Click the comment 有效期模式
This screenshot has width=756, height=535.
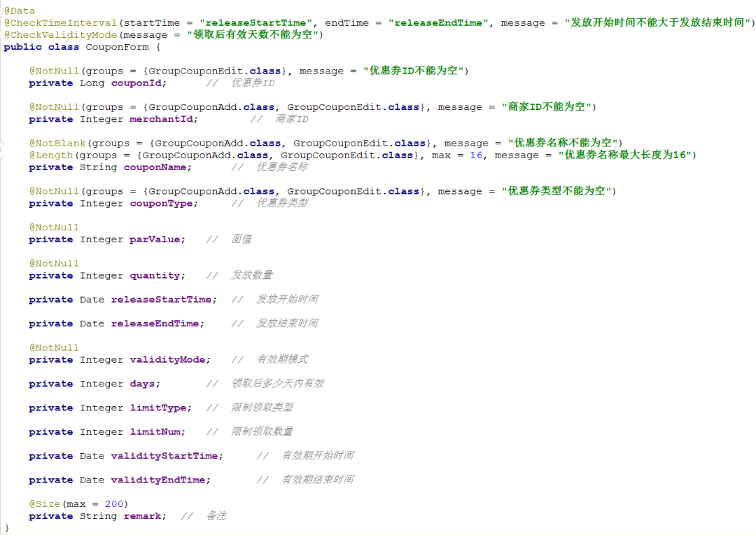[282, 360]
